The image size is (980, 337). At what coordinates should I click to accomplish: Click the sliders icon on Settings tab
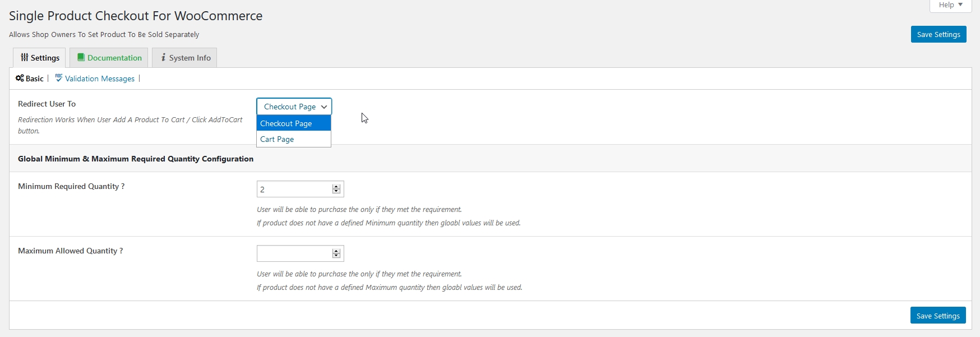pyautogui.click(x=24, y=57)
